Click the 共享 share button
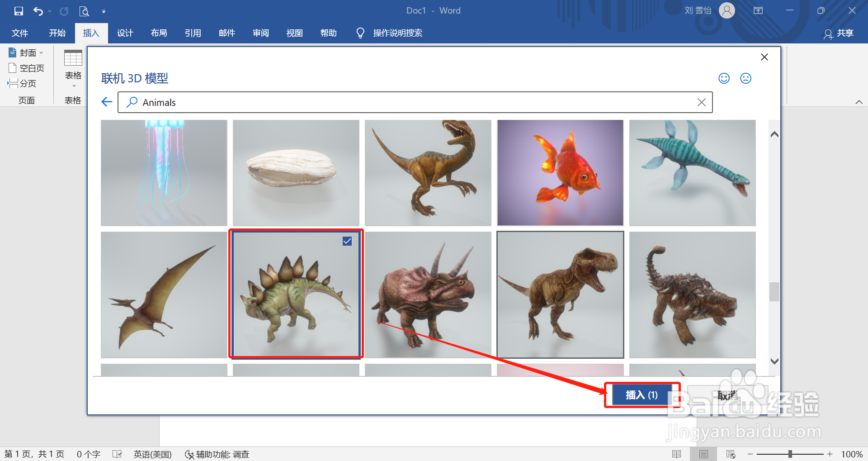The height and width of the screenshot is (461, 868). 839,33
